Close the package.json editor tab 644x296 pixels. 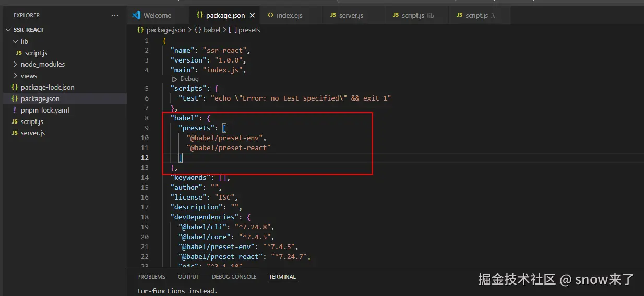tap(253, 16)
